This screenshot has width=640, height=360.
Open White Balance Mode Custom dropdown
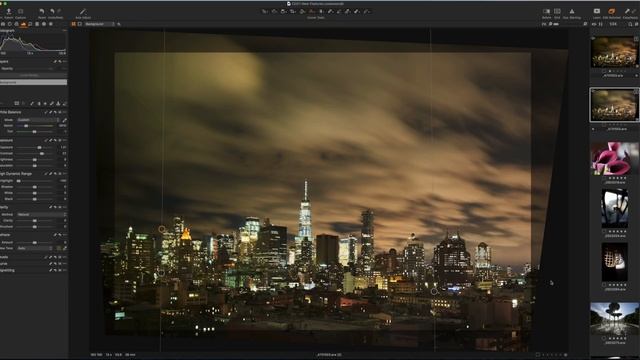point(38,120)
